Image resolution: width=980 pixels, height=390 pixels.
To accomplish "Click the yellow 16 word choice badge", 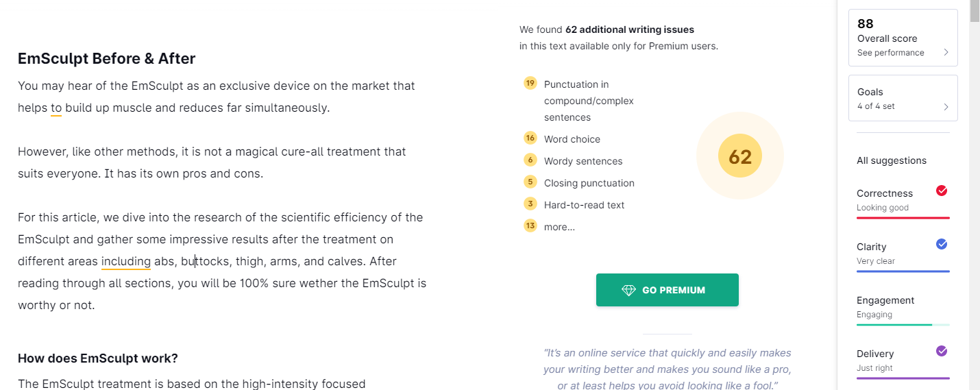I will [x=530, y=138].
